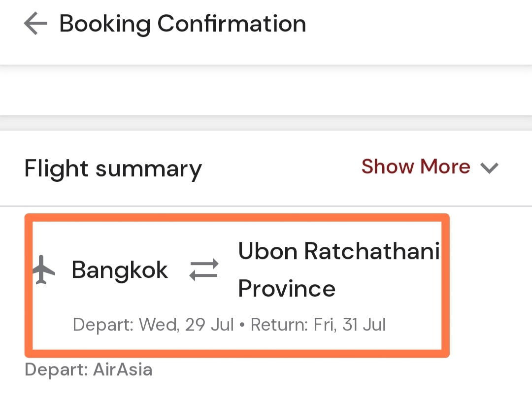The image size is (532, 403).
Task: Select the Flight summary heading
Action: tap(113, 168)
